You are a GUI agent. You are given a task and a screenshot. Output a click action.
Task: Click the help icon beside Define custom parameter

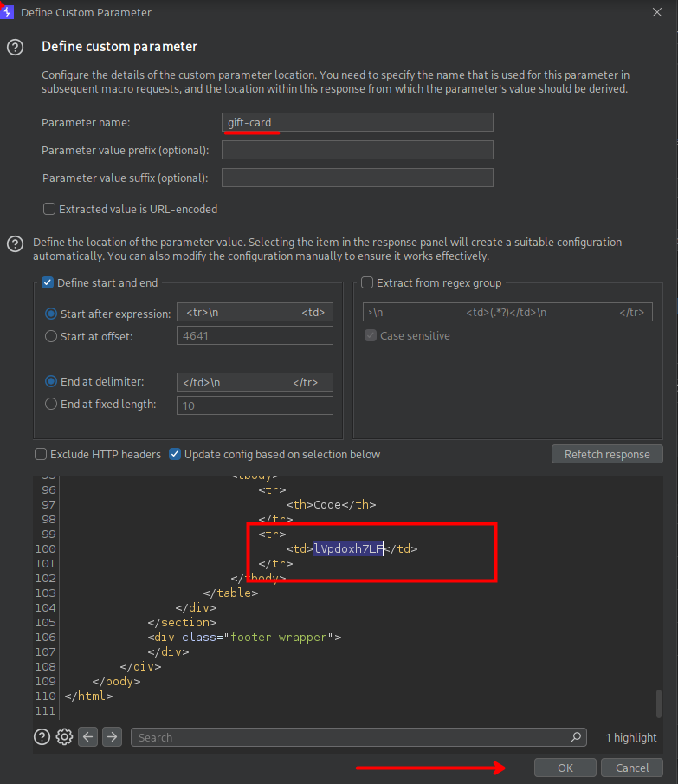15,48
